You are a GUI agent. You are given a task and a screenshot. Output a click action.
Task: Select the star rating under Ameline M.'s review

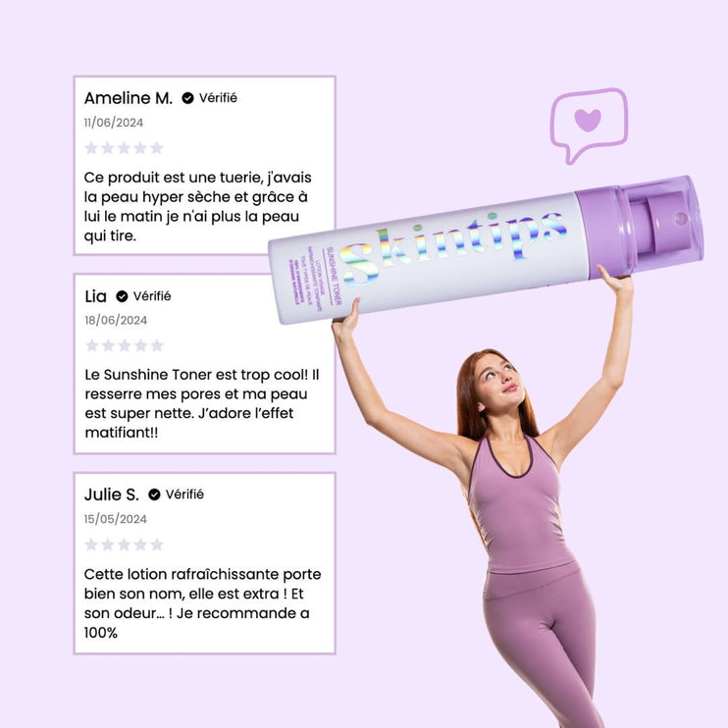[x=124, y=148]
